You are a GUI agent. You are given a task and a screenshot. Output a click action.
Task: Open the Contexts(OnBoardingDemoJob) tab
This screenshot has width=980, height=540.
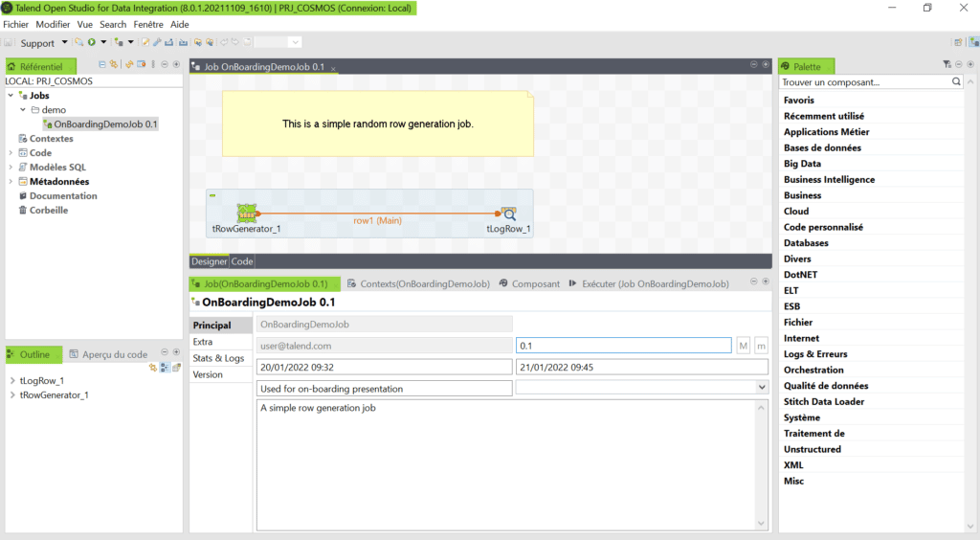point(418,283)
